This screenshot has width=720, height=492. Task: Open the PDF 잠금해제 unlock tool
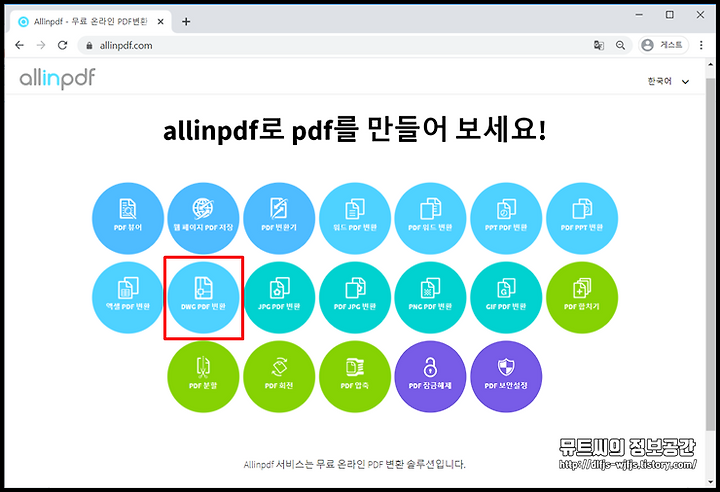coord(430,377)
